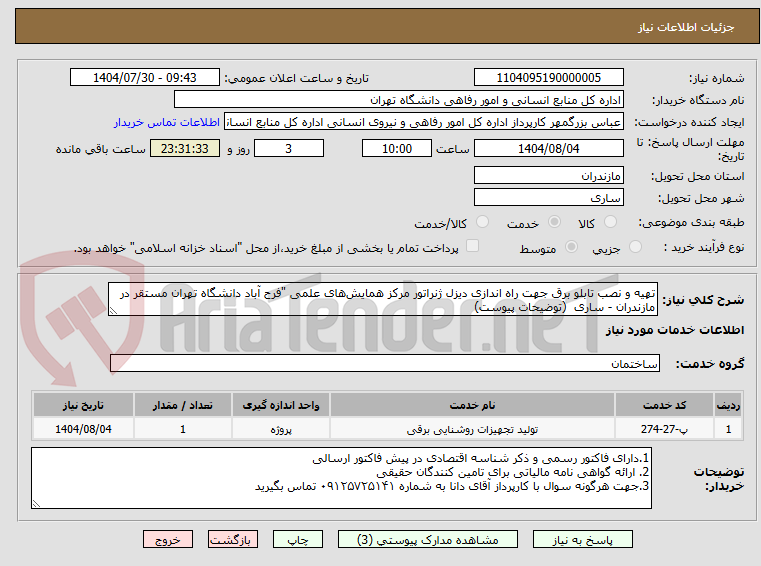
Task: Click service code cell پ-27-274
Action: [664, 430]
